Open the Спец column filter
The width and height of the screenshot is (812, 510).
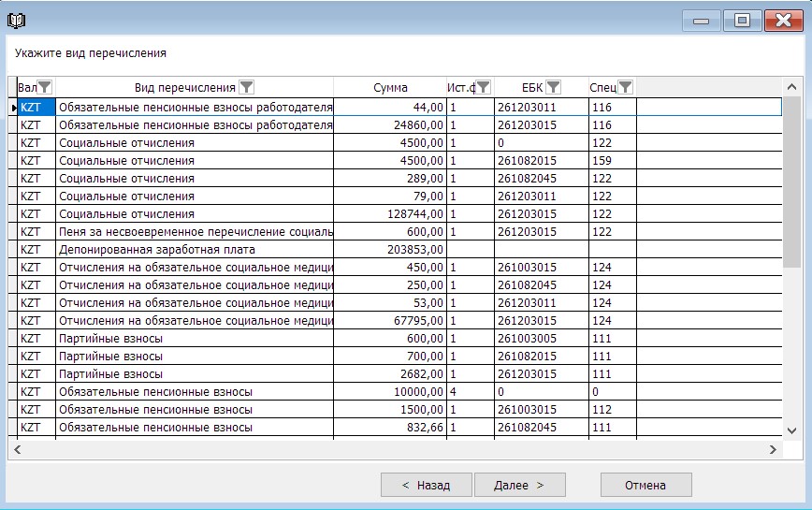(x=625, y=87)
